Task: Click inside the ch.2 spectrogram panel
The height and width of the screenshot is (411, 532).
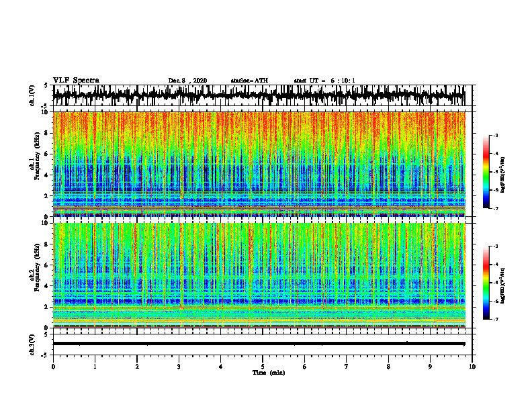Action: coord(259,275)
